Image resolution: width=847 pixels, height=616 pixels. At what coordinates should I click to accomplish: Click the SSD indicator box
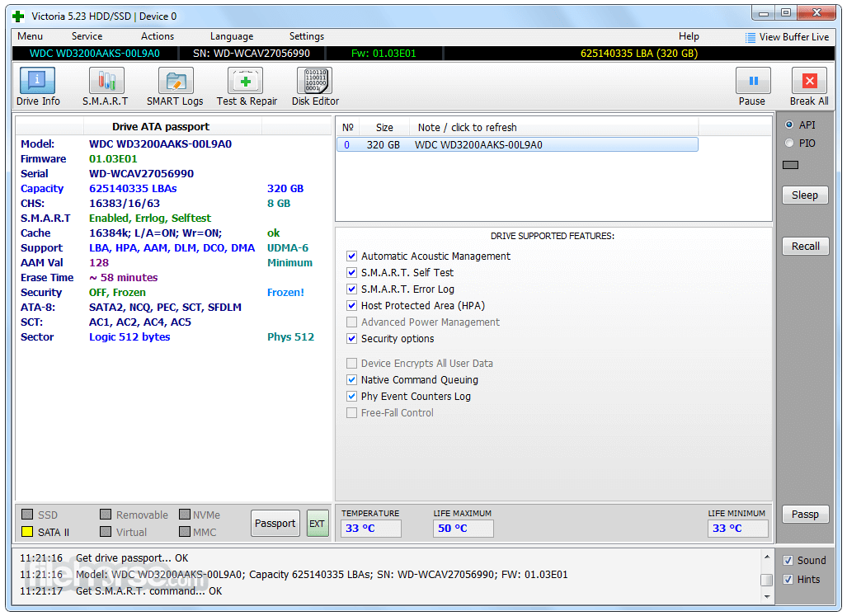point(27,514)
